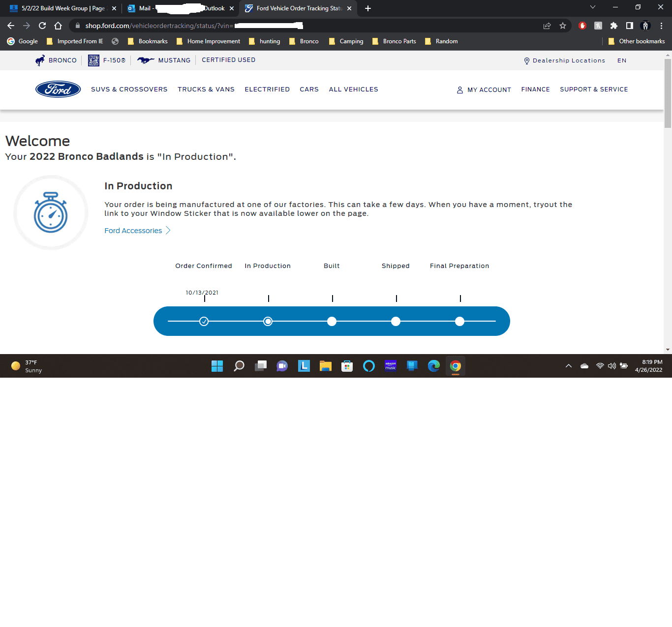Open the Electrified menu
Screen dimensions: 672x627
[267, 90]
